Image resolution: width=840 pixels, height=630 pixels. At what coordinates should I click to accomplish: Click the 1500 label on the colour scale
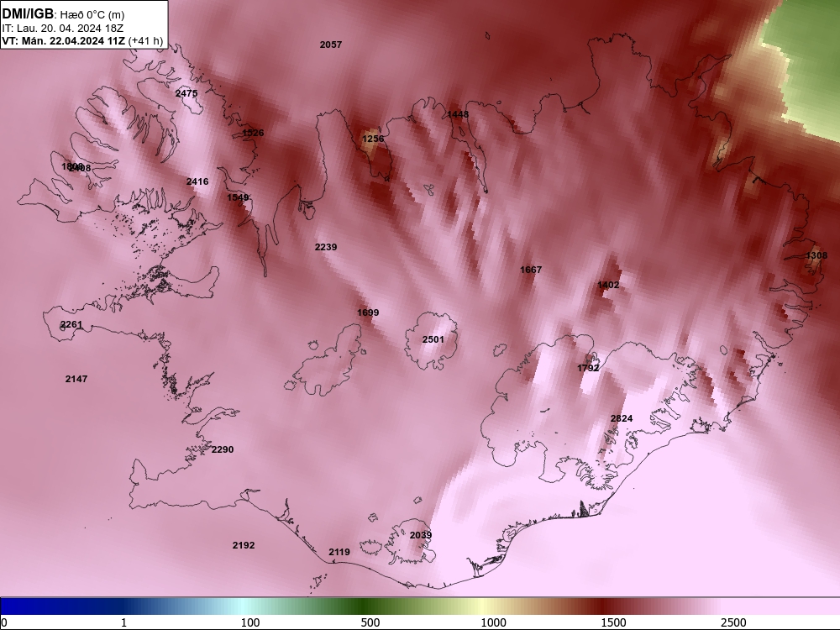(x=613, y=622)
